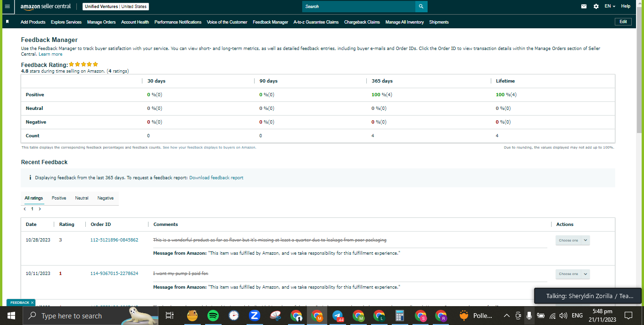Open Add Products menu item

[x=33, y=22]
